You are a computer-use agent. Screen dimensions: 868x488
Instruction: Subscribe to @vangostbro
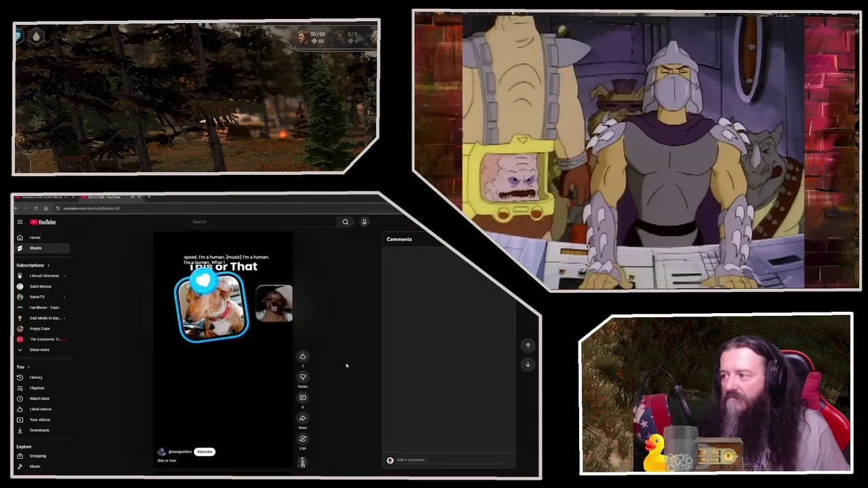pyautogui.click(x=204, y=451)
